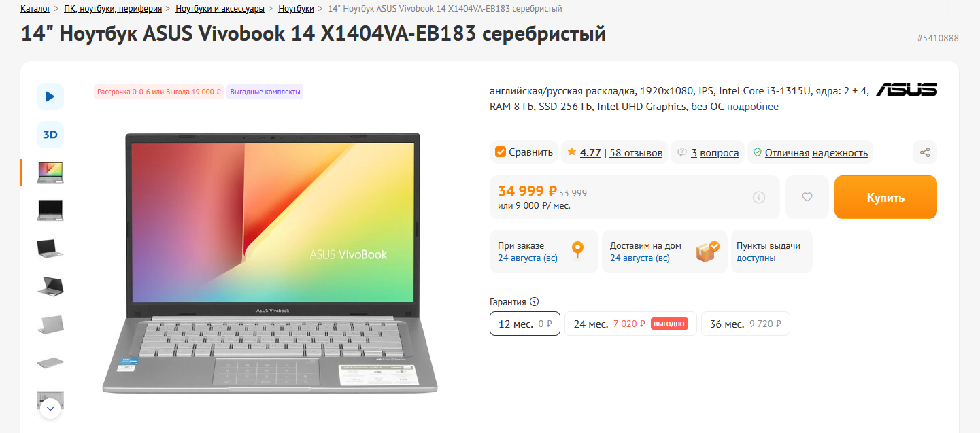Click the ASUS brand logo
The image size is (980, 433).
point(907,90)
